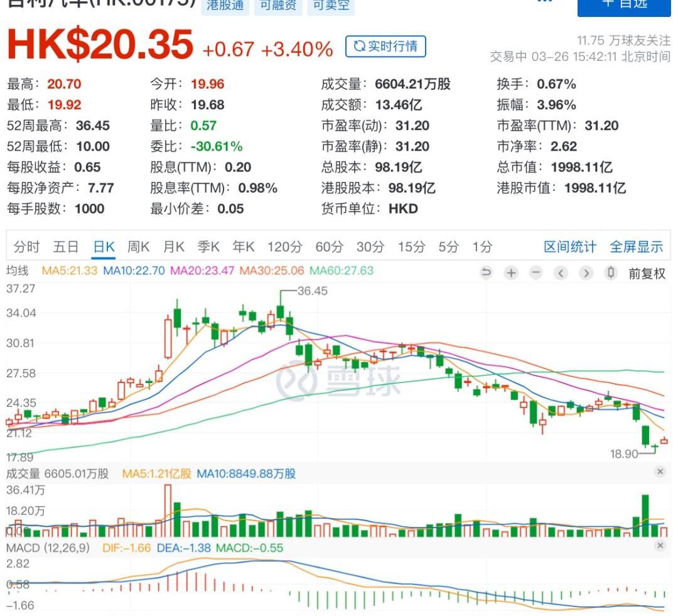Click the DIF:-1.66 value

tap(126, 548)
